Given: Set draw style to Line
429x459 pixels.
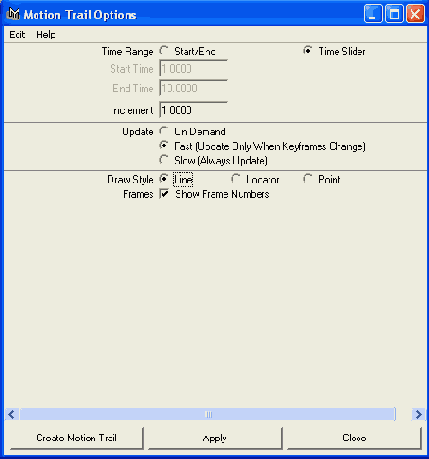Looking at the screenshot, I should click(x=163, y=179).
